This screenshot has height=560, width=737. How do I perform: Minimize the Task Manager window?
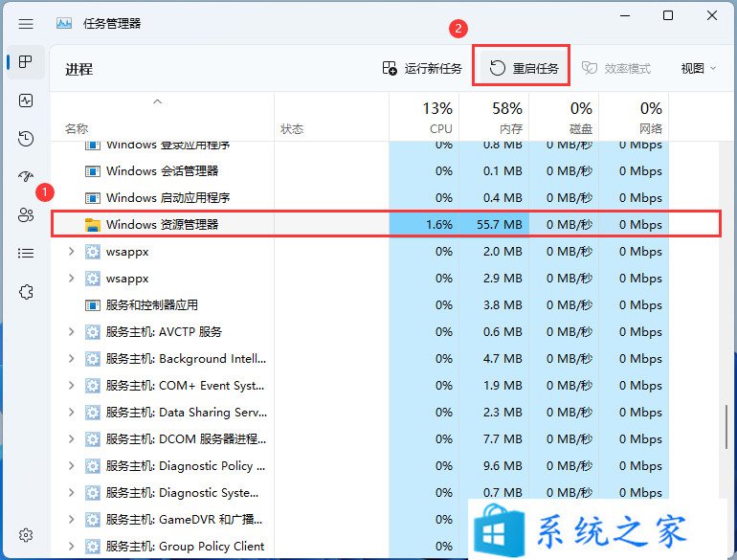(x=625, y=15)
